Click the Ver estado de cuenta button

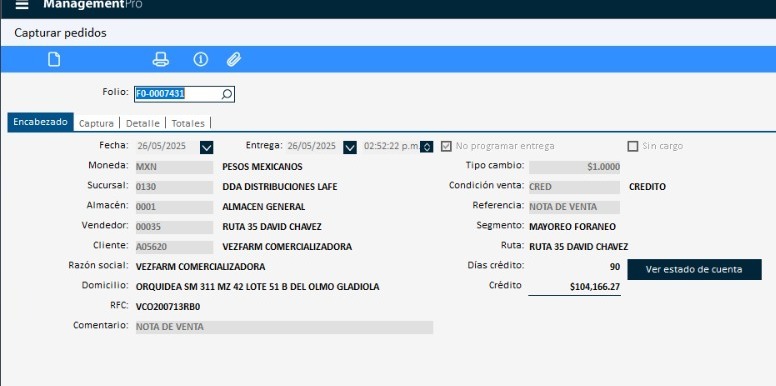(694, 270)
